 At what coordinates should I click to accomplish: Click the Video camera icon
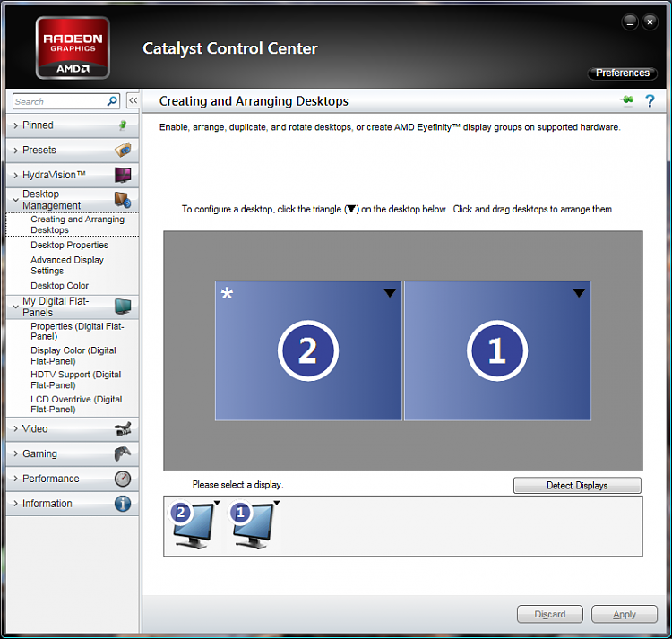click(x=123, y=428)
